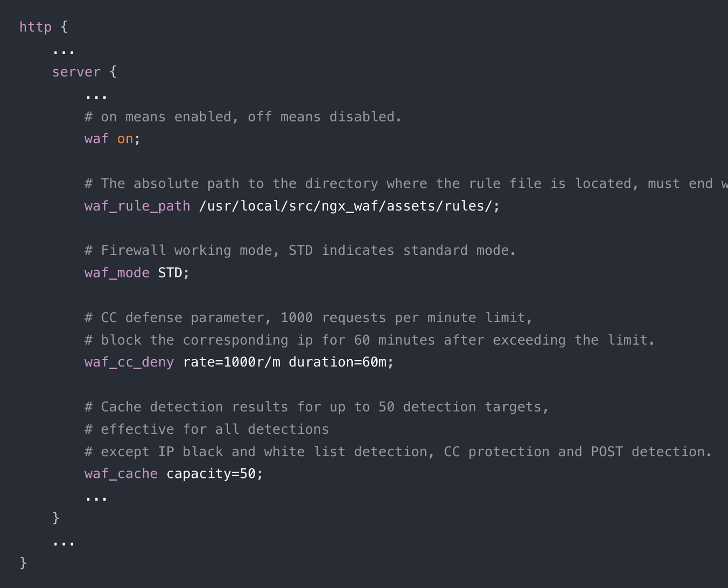Click the orange "on" value after waf

tap(125, 139)
